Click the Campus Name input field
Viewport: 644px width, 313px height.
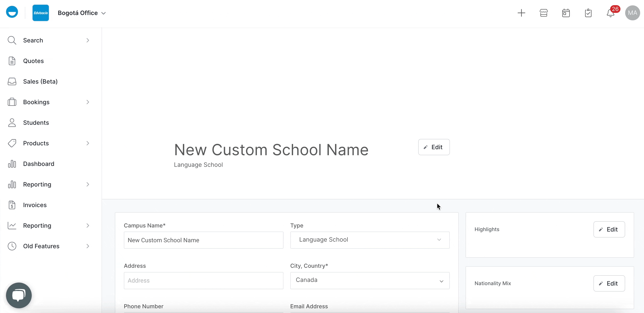pos(203,240)
